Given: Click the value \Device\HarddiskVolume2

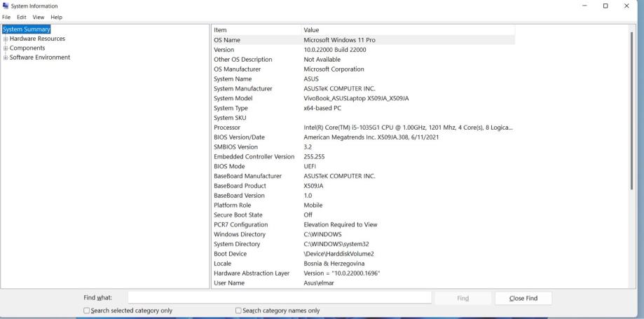Looking at the screenshot, I should point(339,254).
